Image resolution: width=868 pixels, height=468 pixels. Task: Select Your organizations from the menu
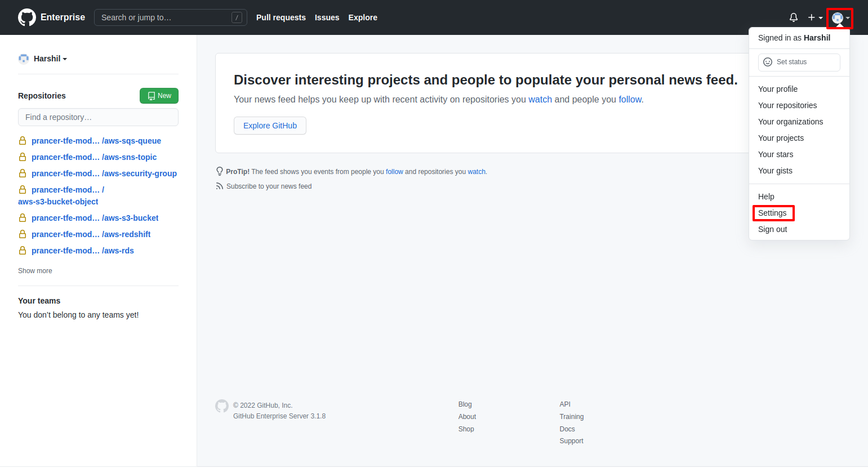(x=790, y=122)
